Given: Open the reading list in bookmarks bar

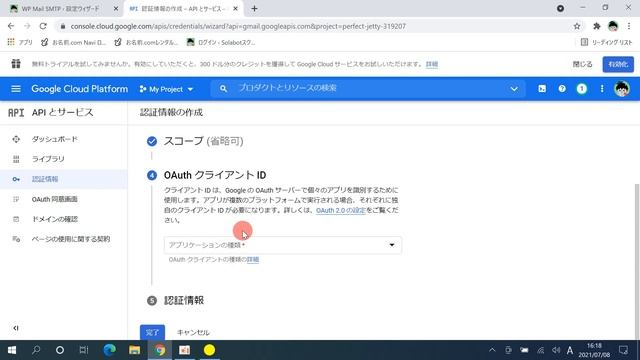Looking at the screenshot, I should (606, 42).
